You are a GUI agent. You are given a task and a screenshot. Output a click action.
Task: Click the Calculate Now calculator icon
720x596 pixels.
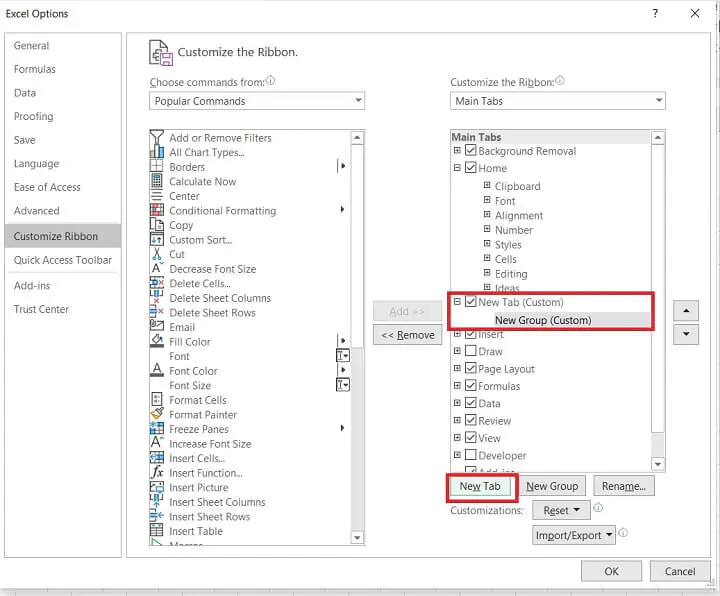click(157, 181)
